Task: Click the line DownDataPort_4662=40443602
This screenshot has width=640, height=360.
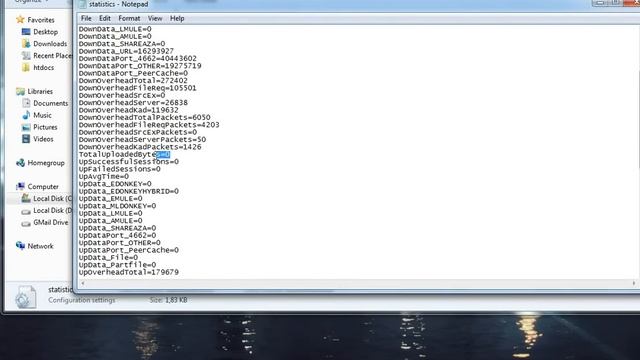Action: [x=138, y=58]
